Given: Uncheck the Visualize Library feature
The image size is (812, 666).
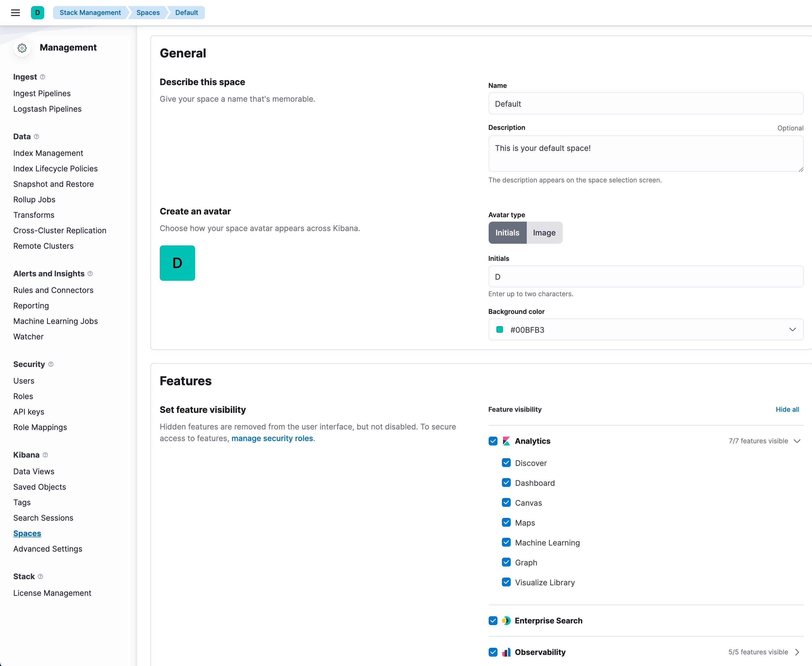Looking at the screenshot, I should click(506, 582).
